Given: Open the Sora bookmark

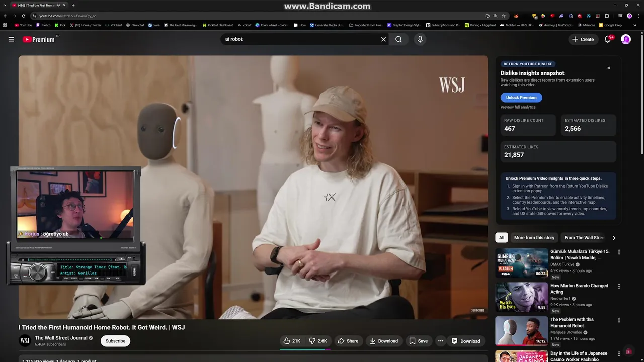Looking at the screenshot, I should 154,25.
